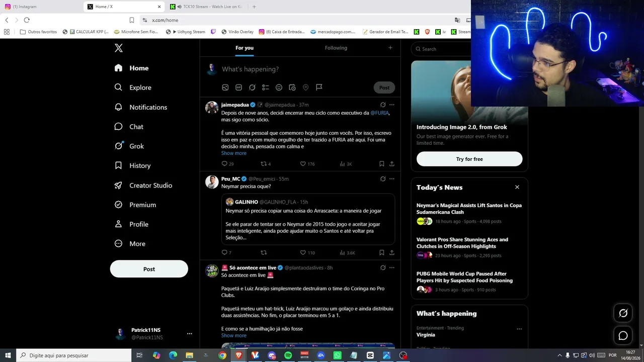Show hidden system tray icons
Image resolution: width=644 pixels, height=362 pixels.
(559, 355)
